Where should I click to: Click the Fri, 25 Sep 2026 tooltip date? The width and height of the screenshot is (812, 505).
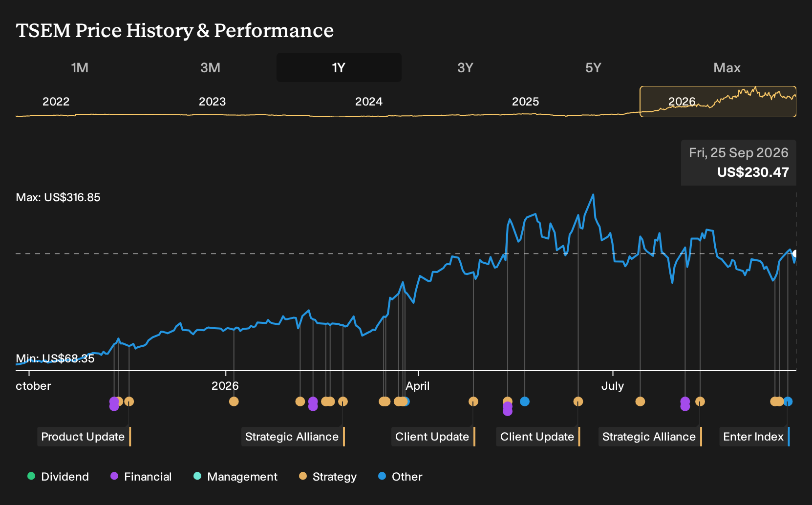point(739,153)
